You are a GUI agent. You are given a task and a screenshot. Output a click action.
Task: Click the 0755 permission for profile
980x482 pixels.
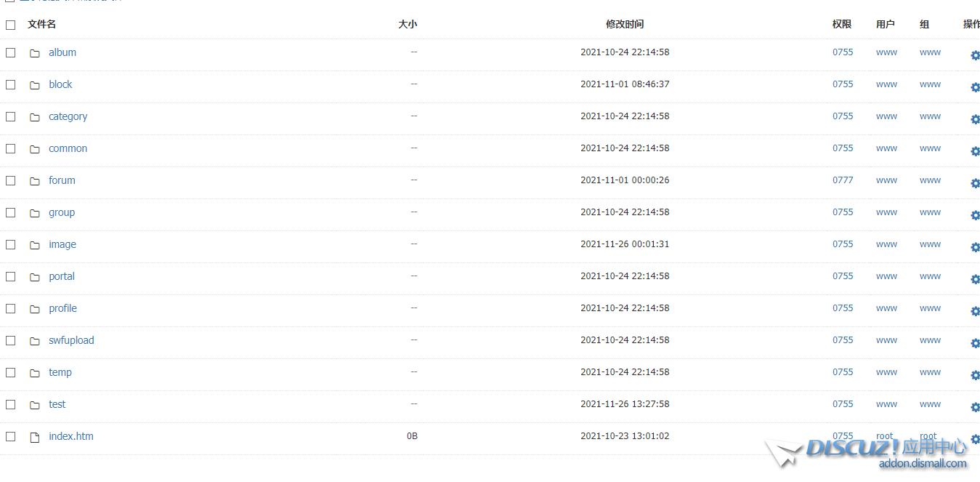click(843, 308)
